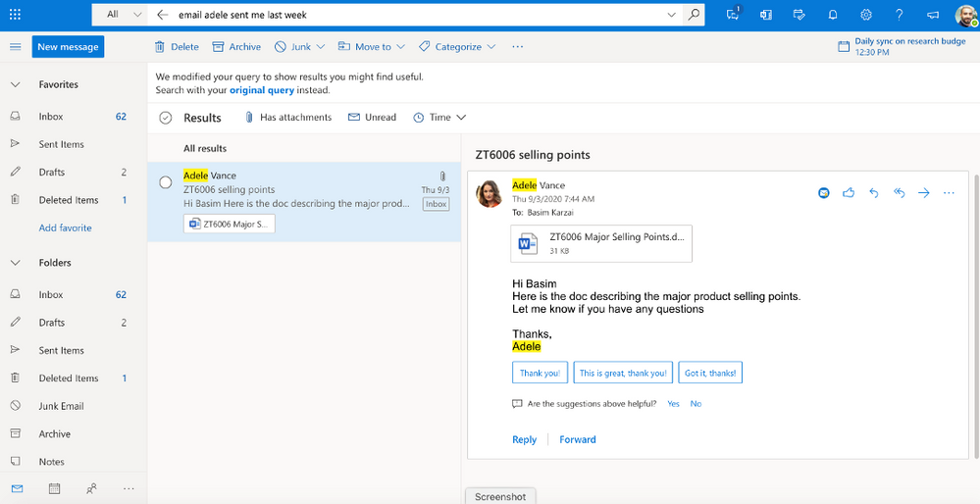Open the Junk dropdown arrow
Image resolution: width=980 pixels, height=504 pixels.
click(x=321, y=47)
